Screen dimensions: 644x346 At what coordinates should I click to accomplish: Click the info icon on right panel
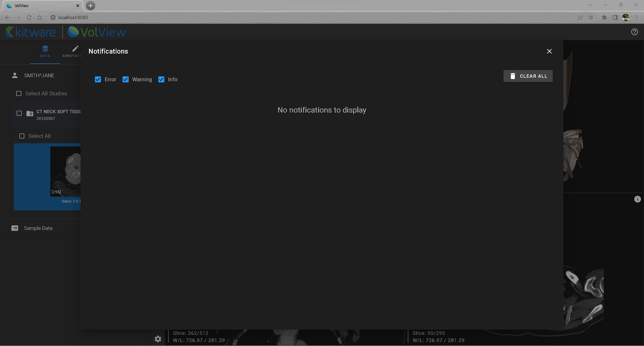(638, 199)
